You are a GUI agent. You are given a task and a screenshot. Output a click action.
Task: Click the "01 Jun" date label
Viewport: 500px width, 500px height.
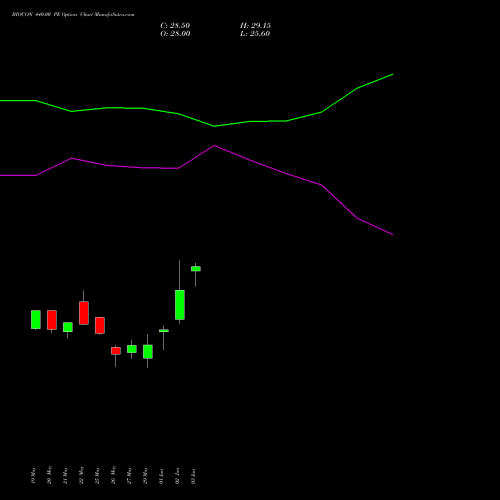pyautogui.click(x=161, y=476)
